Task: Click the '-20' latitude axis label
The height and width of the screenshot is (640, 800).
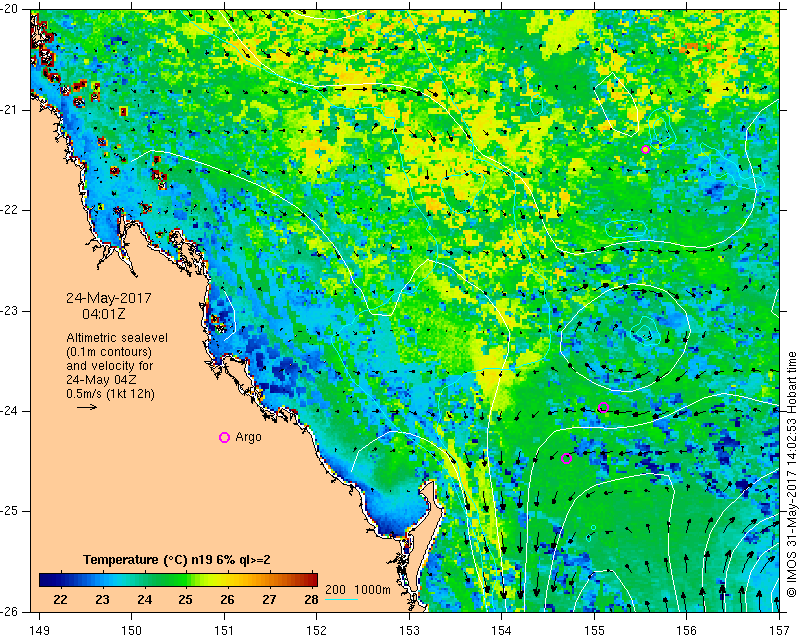Action: (11, 9)
